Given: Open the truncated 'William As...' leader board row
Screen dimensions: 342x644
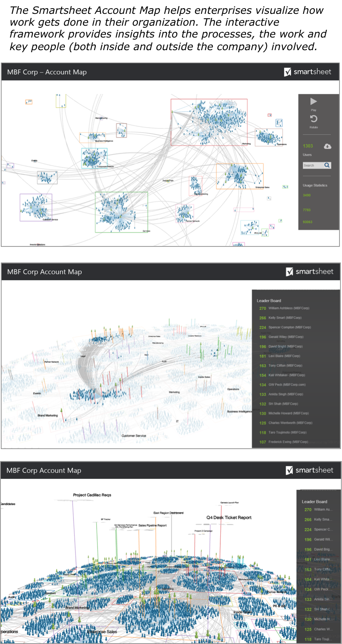Looking at the screenshot, I should pos(318,509).
